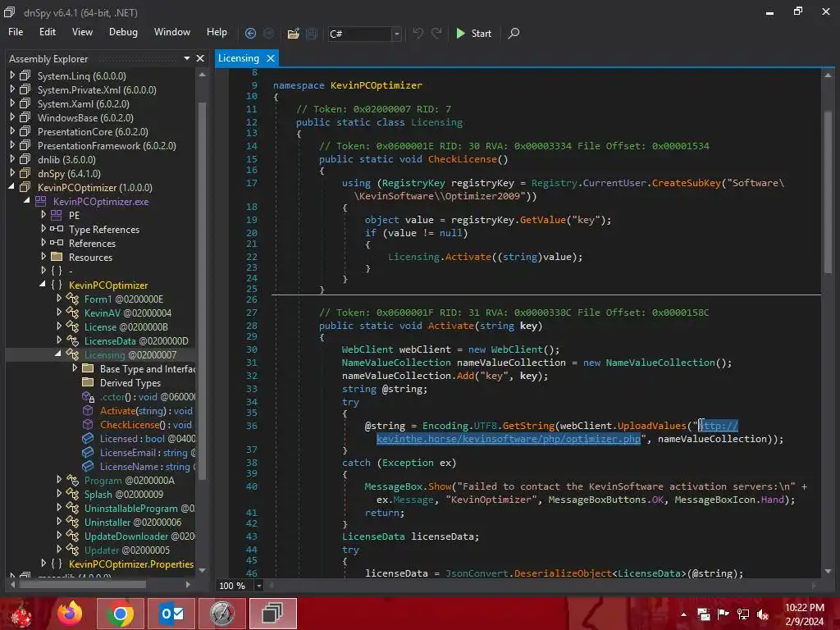The height and width of the screenshot is (630, 840).
Task: Open Outlook from the taskbar
Action: (x=171, y=614)
